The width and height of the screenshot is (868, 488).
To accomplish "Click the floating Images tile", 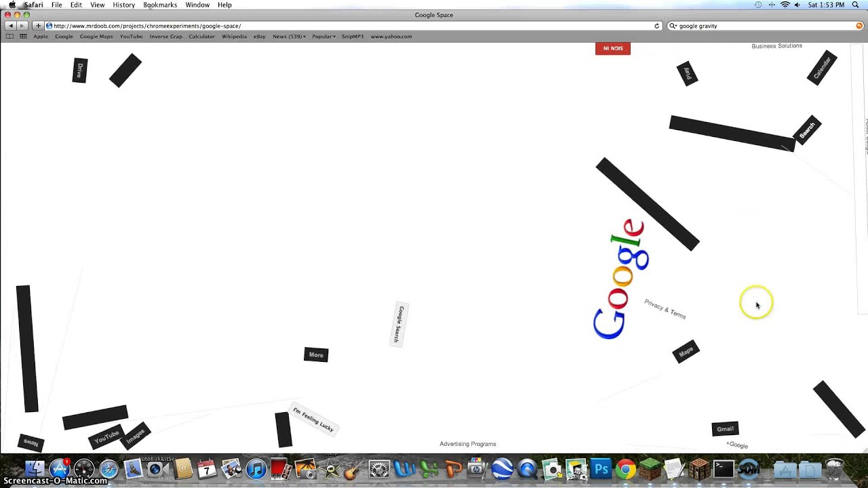I will 135,436.
